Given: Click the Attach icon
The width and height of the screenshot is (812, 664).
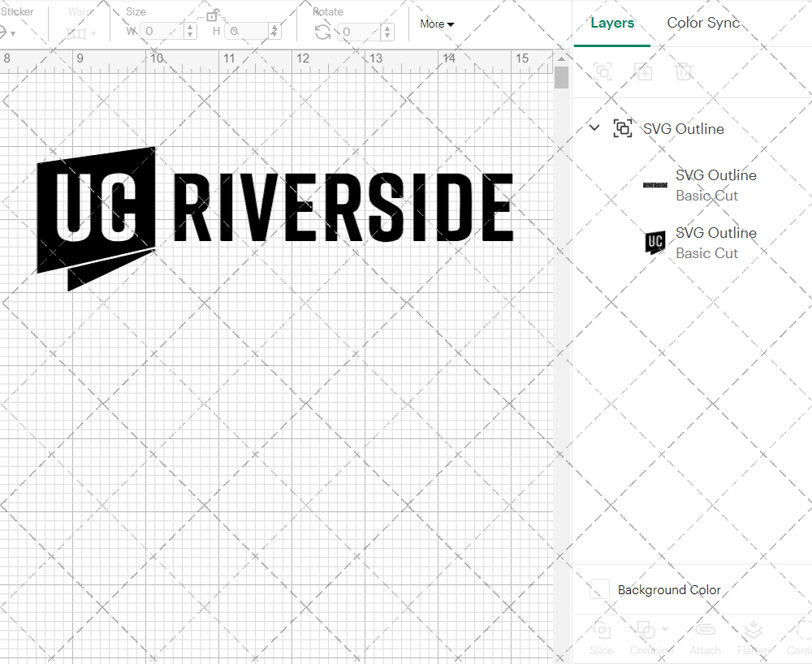Looking at the screenshot, I should click(705, 636).
